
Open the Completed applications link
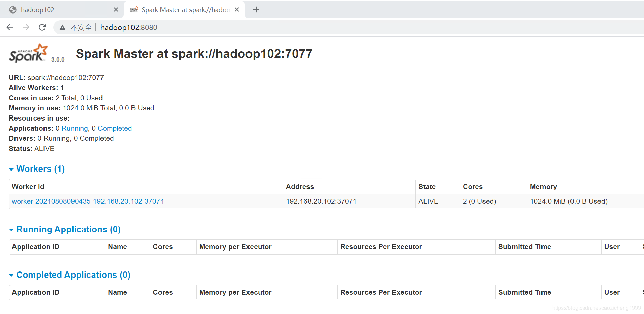click(115, 128)
